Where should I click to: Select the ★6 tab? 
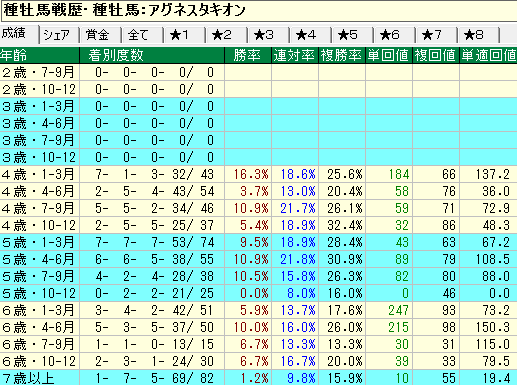(x=394, y=35)
